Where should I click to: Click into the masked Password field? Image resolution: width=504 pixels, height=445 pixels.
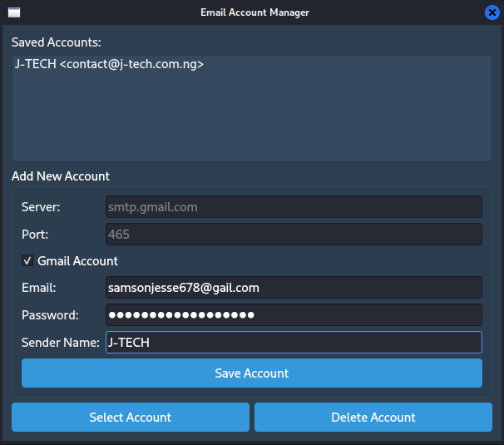point(294,315)
